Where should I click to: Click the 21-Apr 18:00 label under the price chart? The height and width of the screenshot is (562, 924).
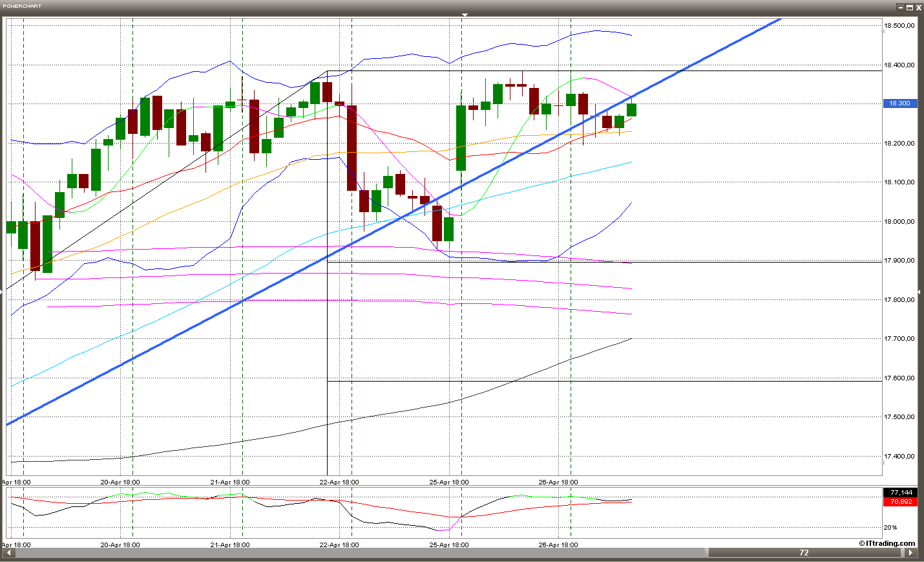(230, 482)
